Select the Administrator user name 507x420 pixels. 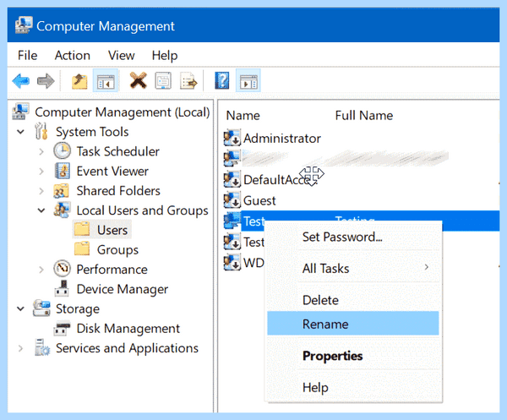click(x=282, y=139)
